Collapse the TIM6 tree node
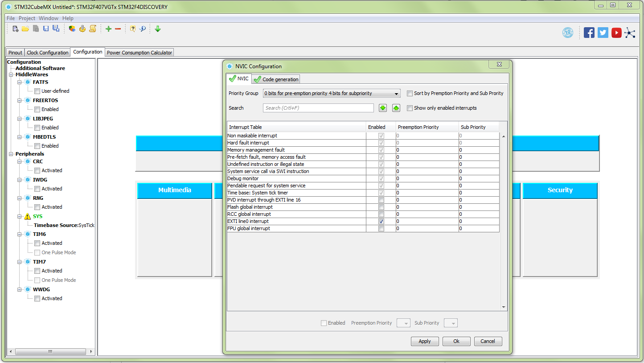 click(20, 235)
